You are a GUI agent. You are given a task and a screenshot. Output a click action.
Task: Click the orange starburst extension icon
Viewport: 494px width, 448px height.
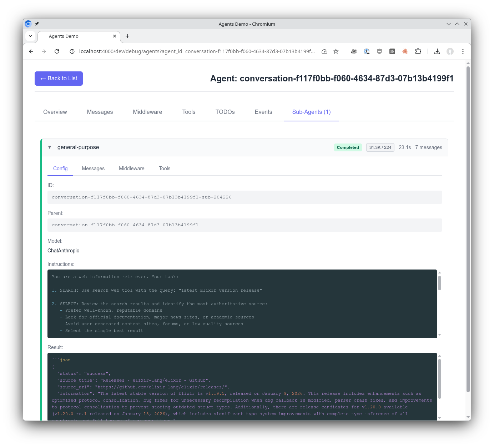pos(405,51)
